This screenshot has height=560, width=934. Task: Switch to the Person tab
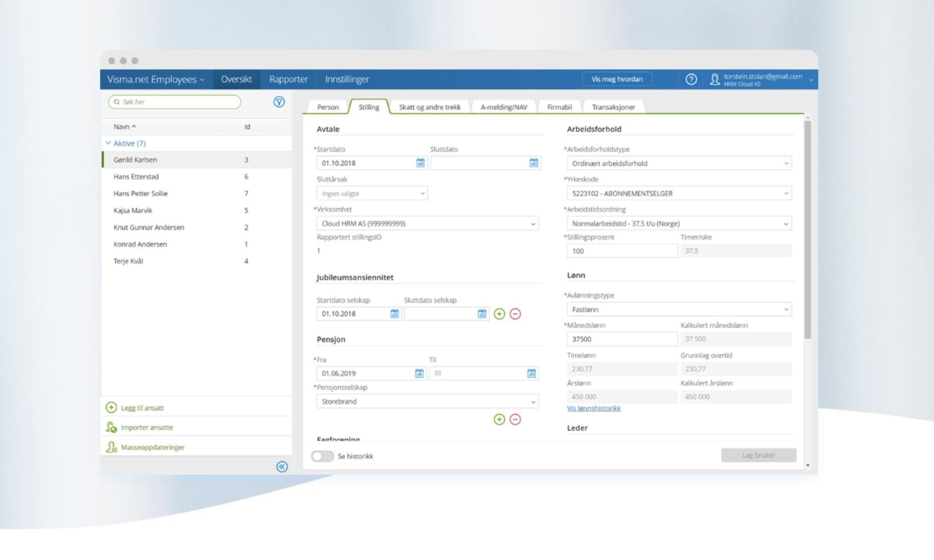[327, 107]
